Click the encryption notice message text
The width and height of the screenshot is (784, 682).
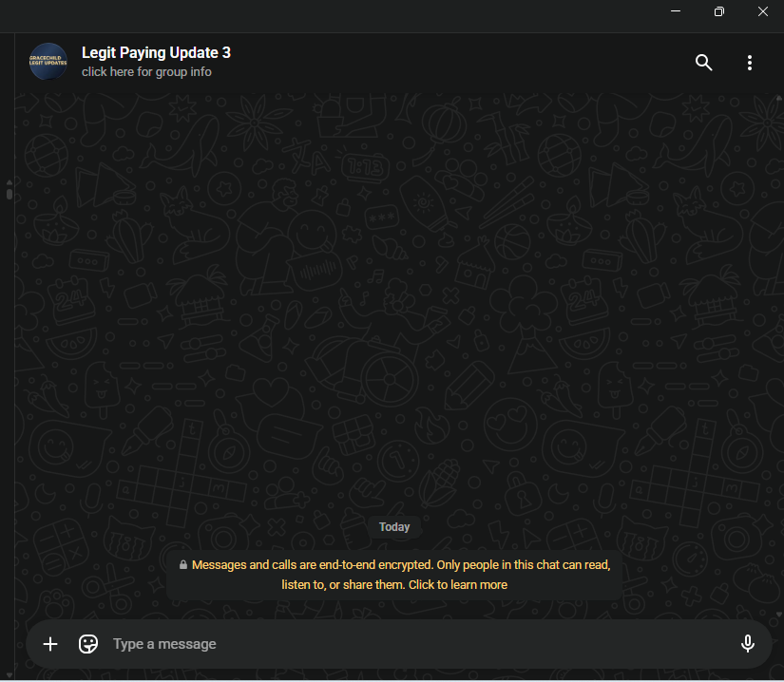click(x=400, y=565)
